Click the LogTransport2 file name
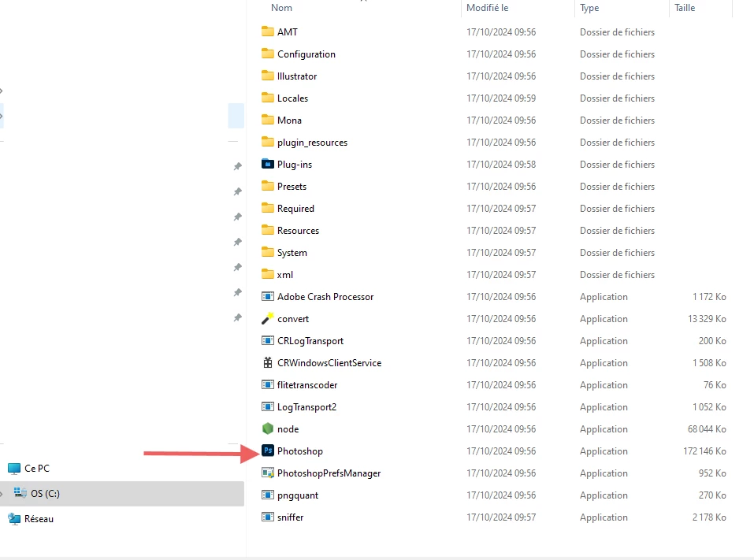 pos(306,407)
